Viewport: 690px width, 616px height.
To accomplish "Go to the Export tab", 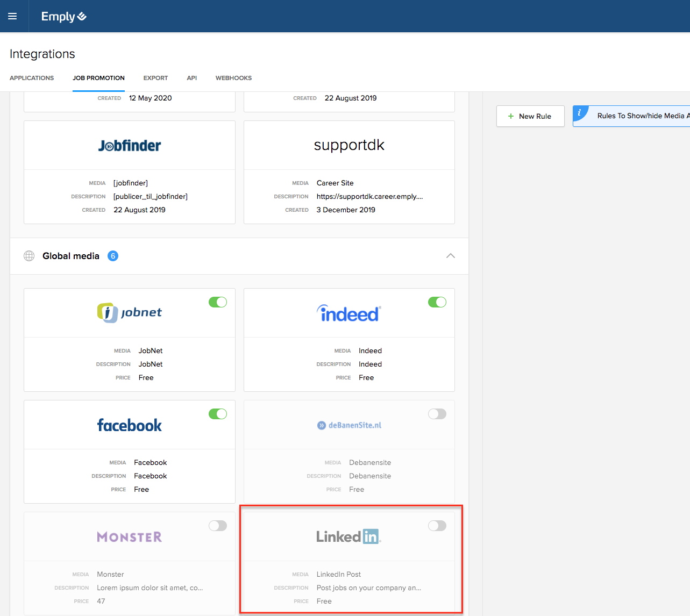I will pos(155,78).
